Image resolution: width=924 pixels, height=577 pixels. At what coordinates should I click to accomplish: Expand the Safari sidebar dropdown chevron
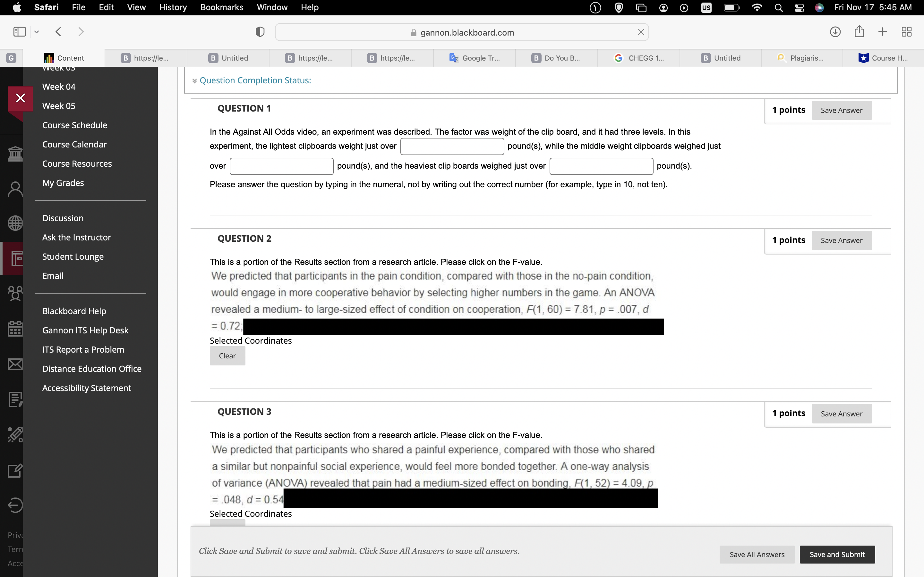click(x=36, y=32)
